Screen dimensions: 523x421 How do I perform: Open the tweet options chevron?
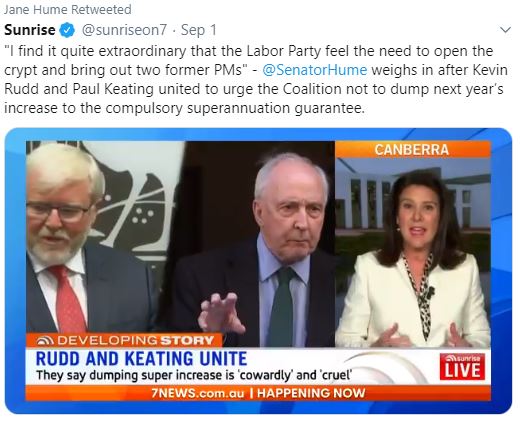pyautogui.click(x=506, y=30)
